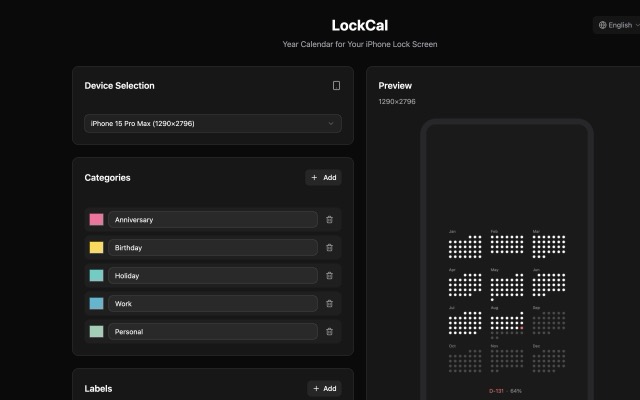Remove the Personal category via trash icon
The height and width of the screenshot is (400, 640).
pyautogui.click(x=329, y=331)
